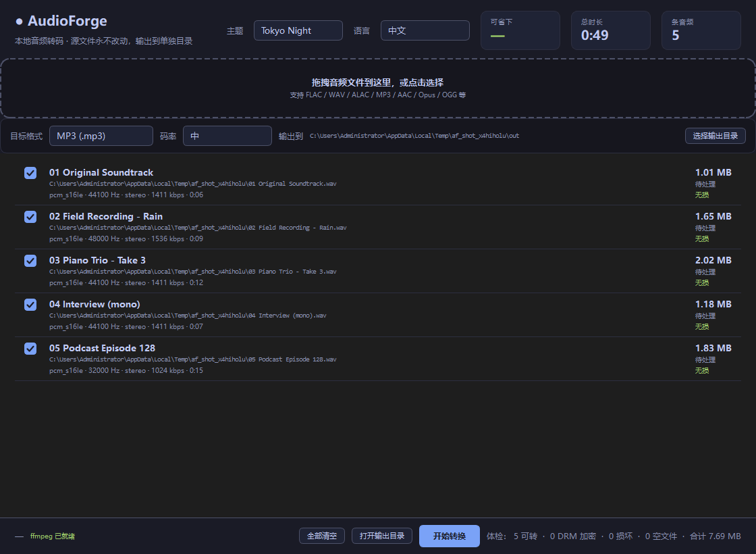Click file path of 01 Original Soundtrack.wav
The height and width of the screenshot is (554, 756).
193,184
